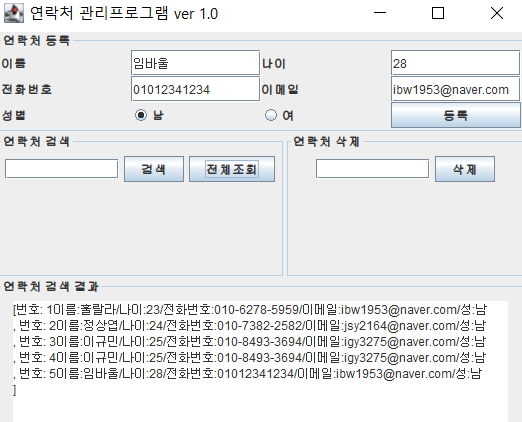Minimize the 연락처 관리프로그램 window
522x422 pixels.
(380, 13)
